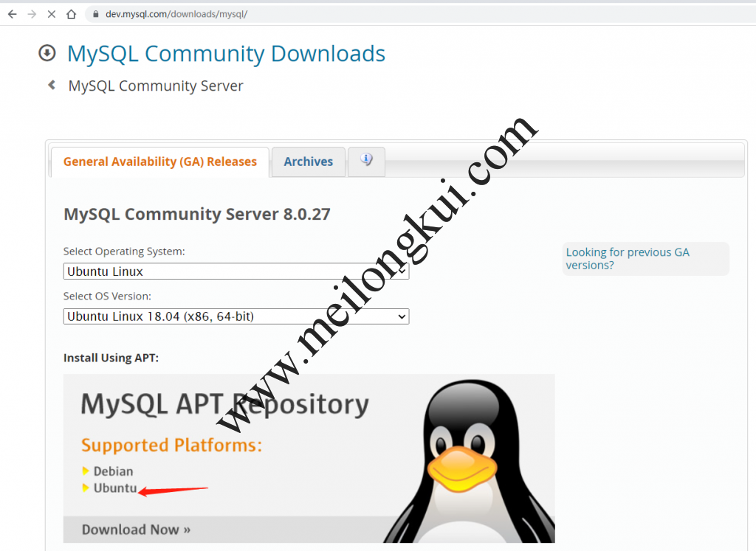Click the back arrow beside MySQL Community Server
This screenshot has height=551, width=756.
tap(51, 85)
